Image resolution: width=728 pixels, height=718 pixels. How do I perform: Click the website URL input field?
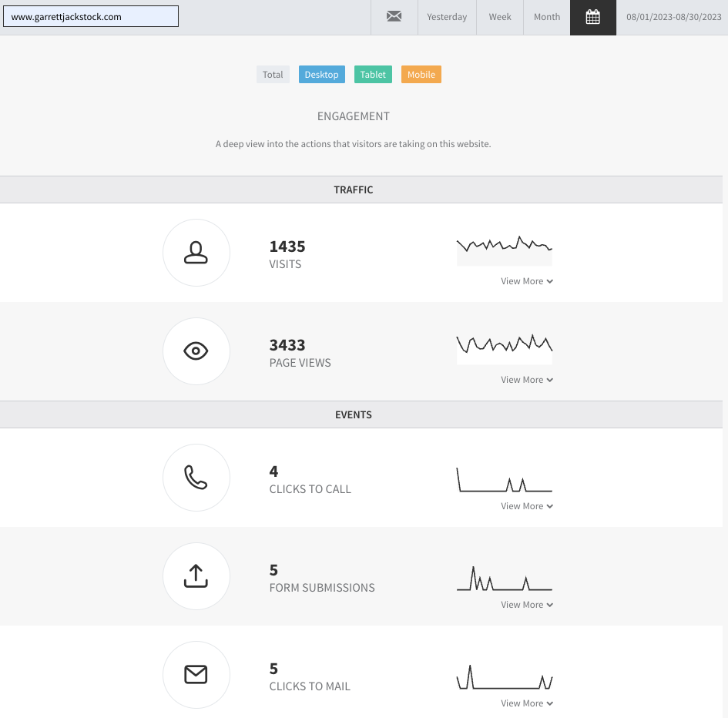91,16
